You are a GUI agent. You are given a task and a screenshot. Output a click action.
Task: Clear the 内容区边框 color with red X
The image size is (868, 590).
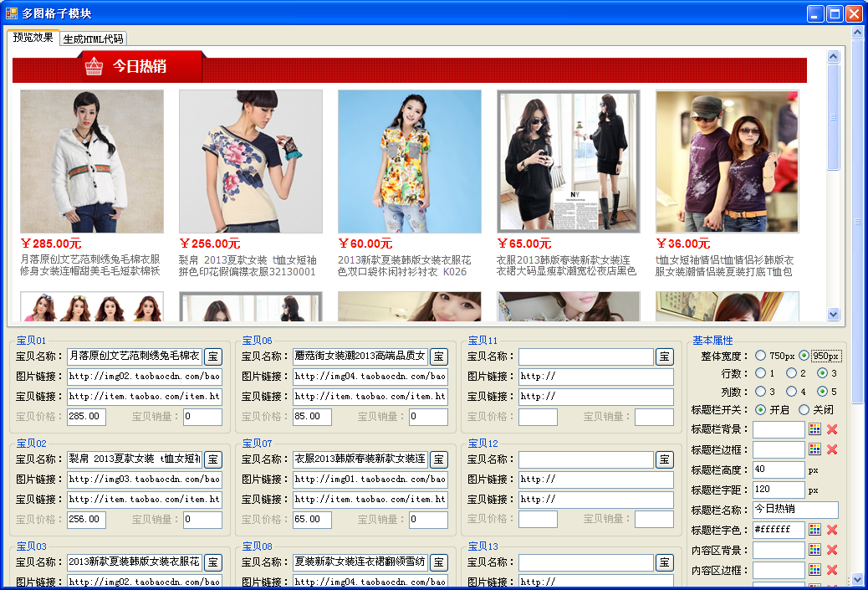click(832, 570)
